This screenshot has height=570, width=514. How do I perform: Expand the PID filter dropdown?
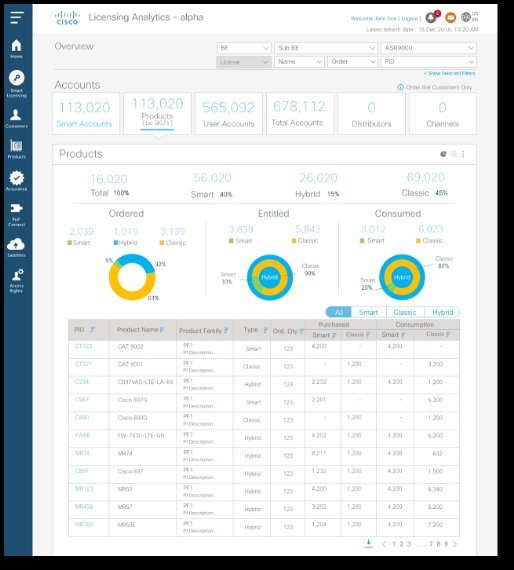tap(429, 62)
